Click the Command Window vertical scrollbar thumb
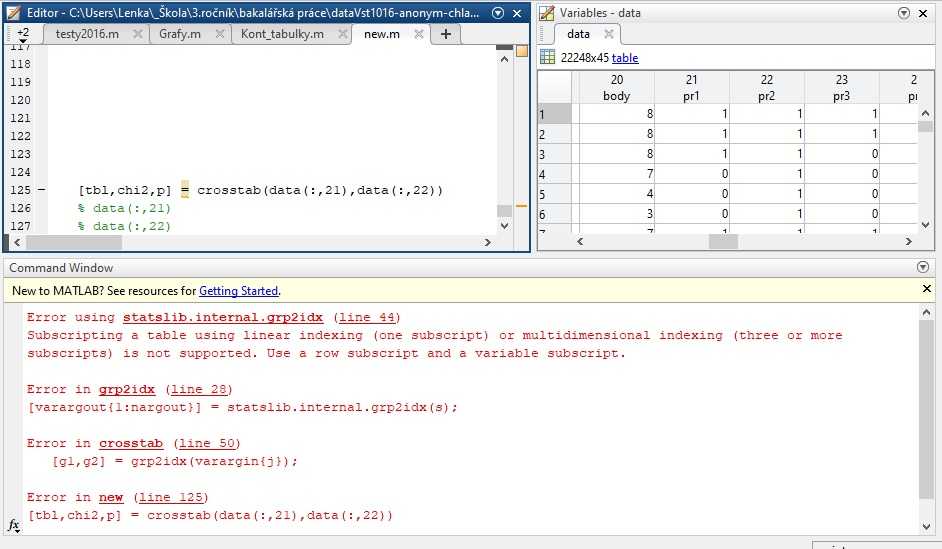Screen dimensions: 942x549 click(926, 410)
